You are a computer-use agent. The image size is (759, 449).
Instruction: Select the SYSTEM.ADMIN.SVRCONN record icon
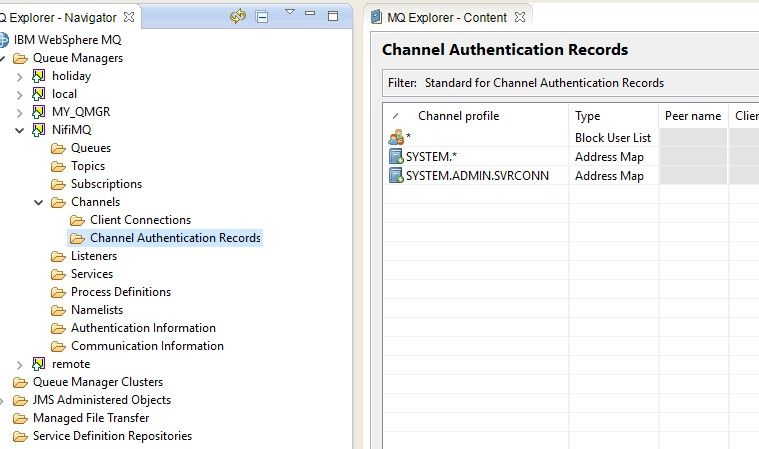[x=395, y=175]
